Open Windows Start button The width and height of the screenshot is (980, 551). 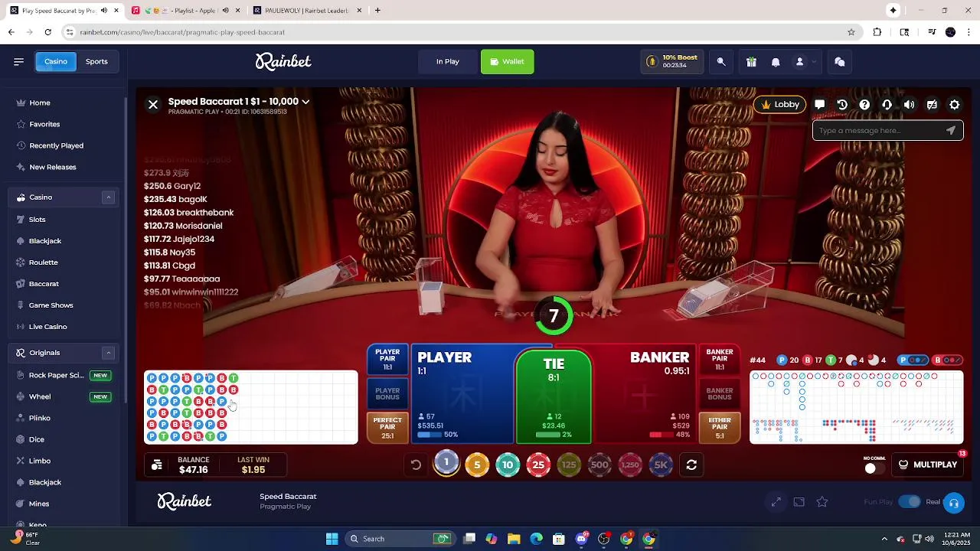[332, 539]
